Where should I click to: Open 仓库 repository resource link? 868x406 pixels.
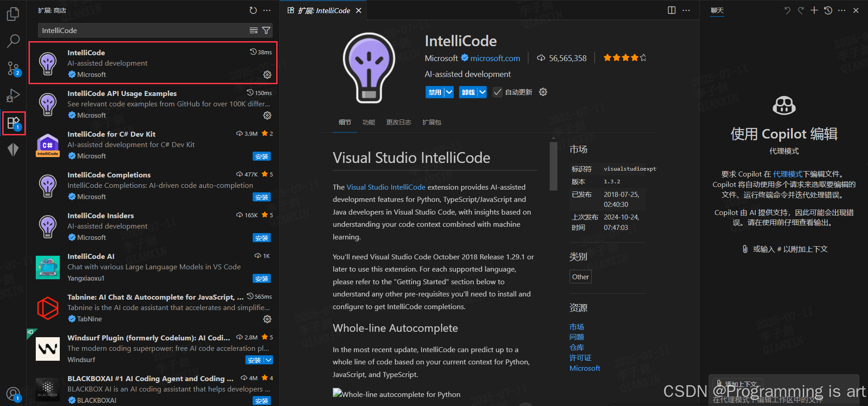coord(577,348)
